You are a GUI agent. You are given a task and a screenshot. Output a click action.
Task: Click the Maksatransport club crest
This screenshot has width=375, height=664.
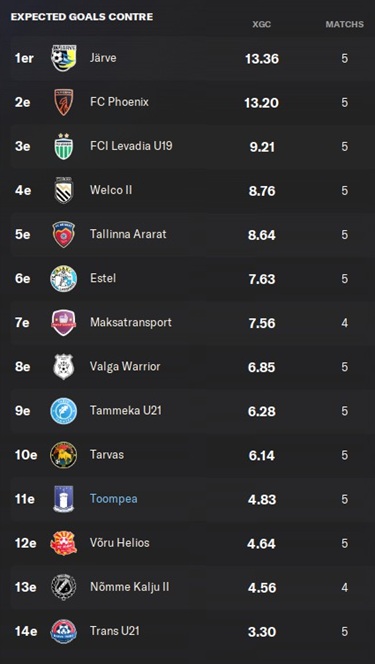coord(63,323)
